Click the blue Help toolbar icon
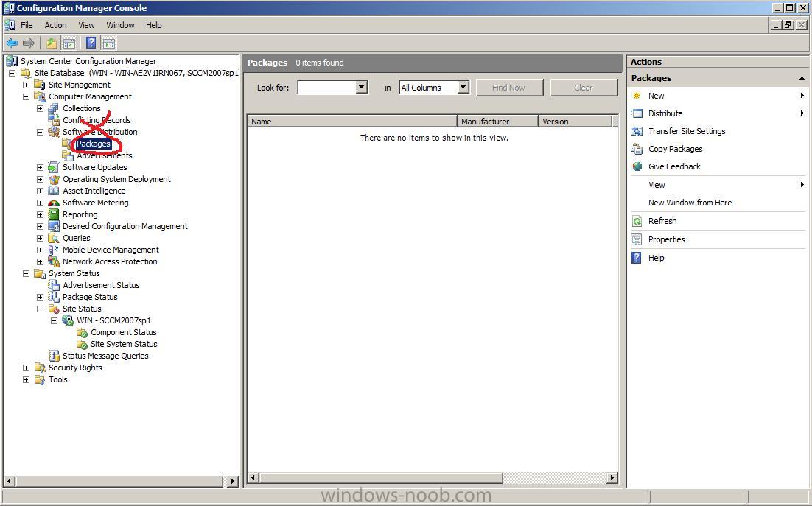Image resolution: width=812 pixels, height=506 pixels. [x=91, y=43]
